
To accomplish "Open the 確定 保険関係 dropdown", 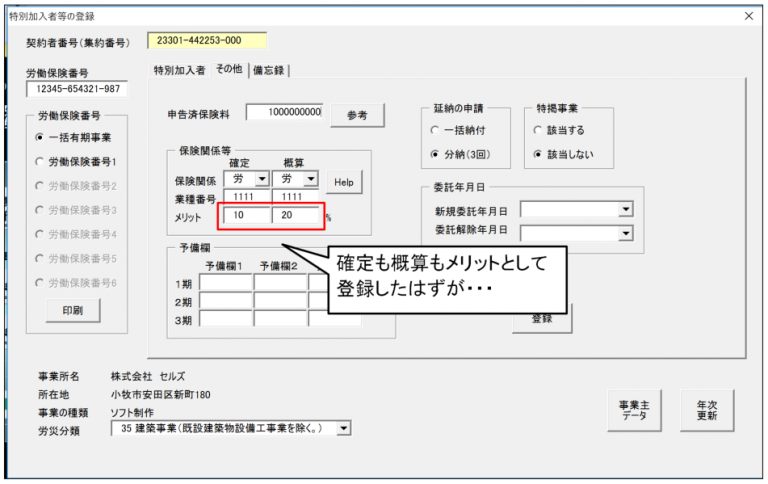I will [x=262, y=179].
